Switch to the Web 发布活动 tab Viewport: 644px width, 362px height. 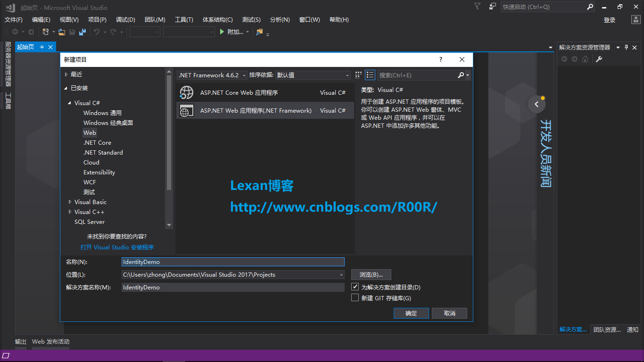click(50, 341)
